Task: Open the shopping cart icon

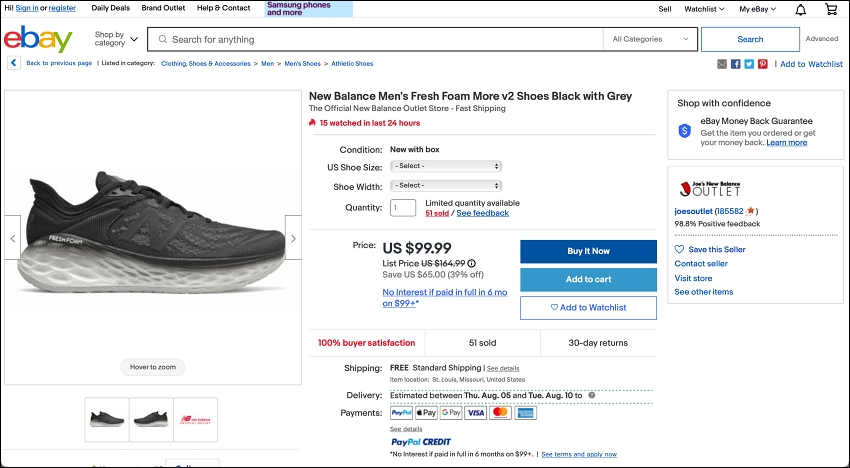Action: pyautogui.click(x=830, y=9)
